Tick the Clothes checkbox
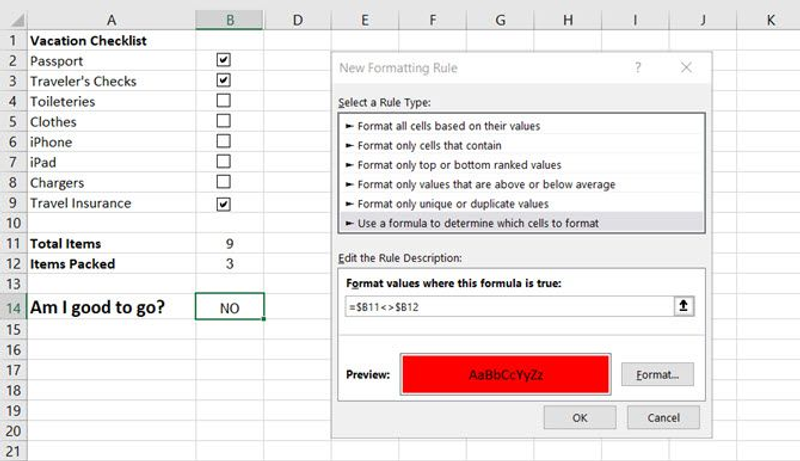This screenshot has height=461, width=800. point(224,121)
